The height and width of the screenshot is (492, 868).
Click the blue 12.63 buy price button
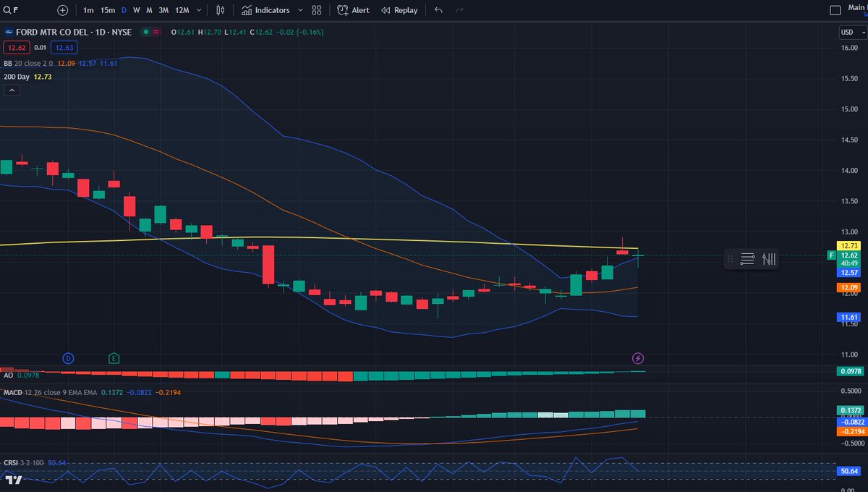point(64,48)
